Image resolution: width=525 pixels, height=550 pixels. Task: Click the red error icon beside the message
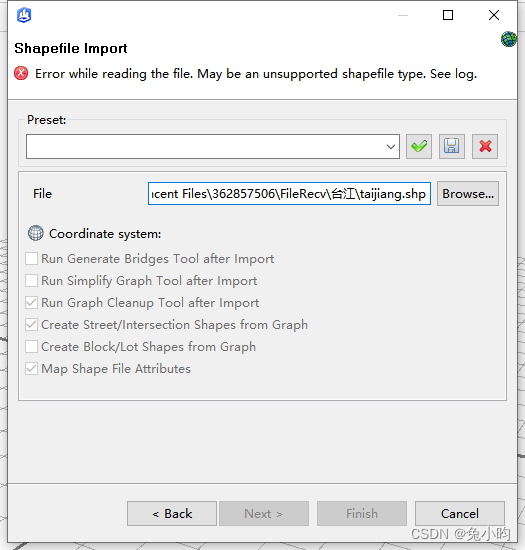(21, 73)
